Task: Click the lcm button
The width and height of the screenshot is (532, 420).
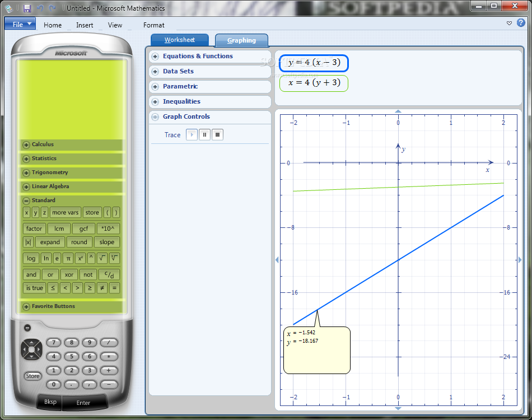Action: pyautogui.click(x=59, y=228)
